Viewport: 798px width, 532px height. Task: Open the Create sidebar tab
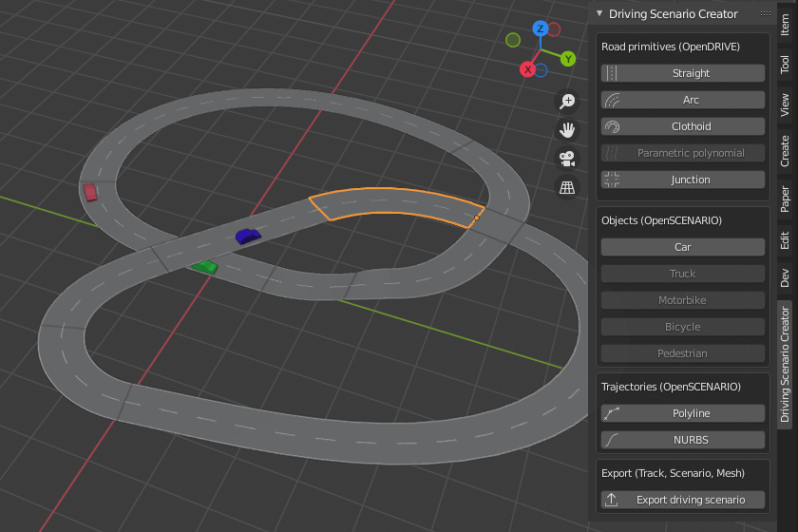pyautogui.click(x=785, y=151)
